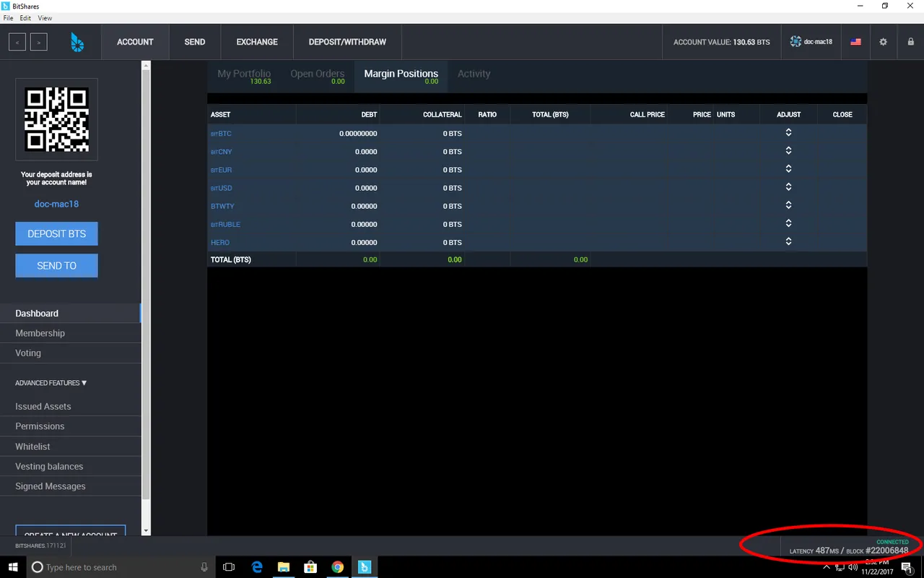Click the lock wallet icon

tap(910, 42)
